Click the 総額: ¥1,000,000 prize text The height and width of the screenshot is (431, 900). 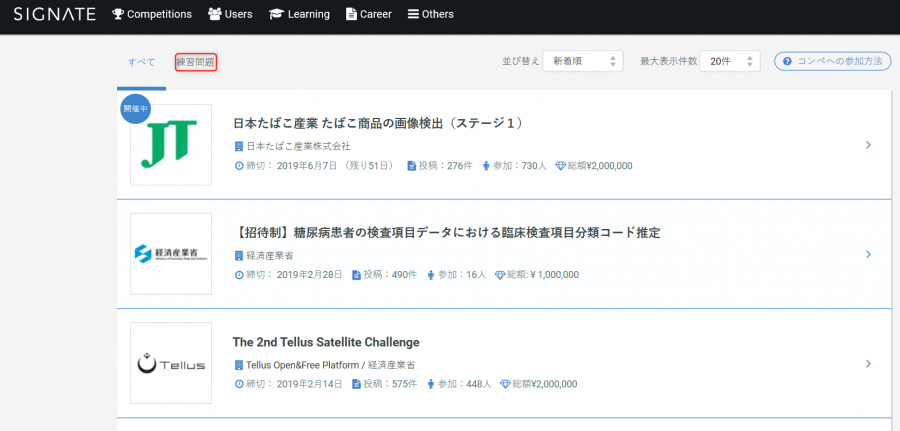tap(543, 275)
